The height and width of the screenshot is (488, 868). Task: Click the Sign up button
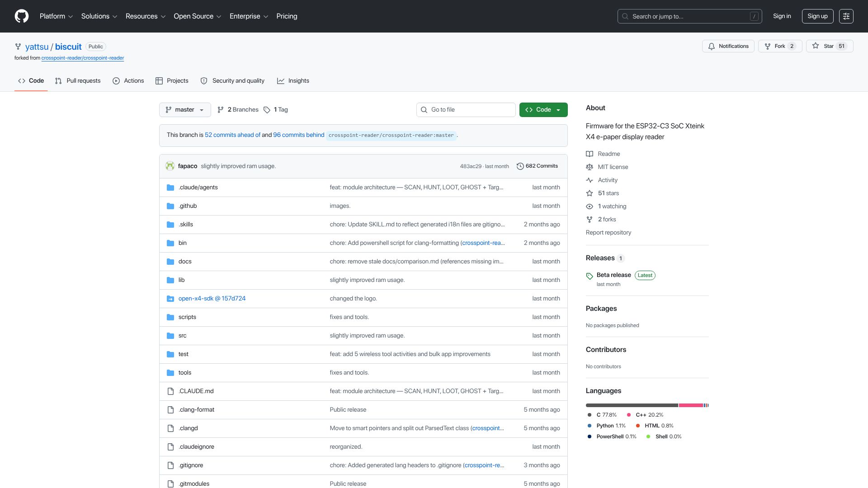[817, 16]
